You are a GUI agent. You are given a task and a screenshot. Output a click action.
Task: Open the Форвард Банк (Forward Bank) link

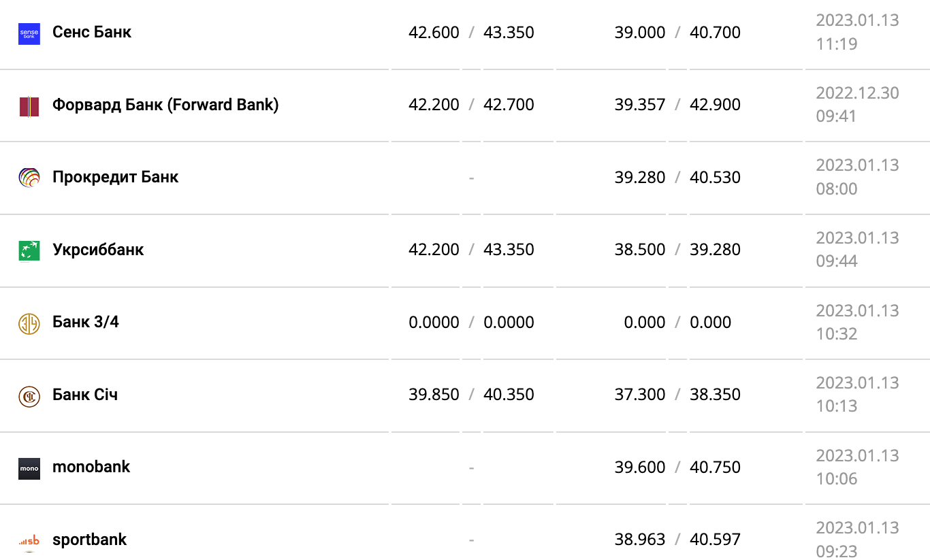[165, 105]
